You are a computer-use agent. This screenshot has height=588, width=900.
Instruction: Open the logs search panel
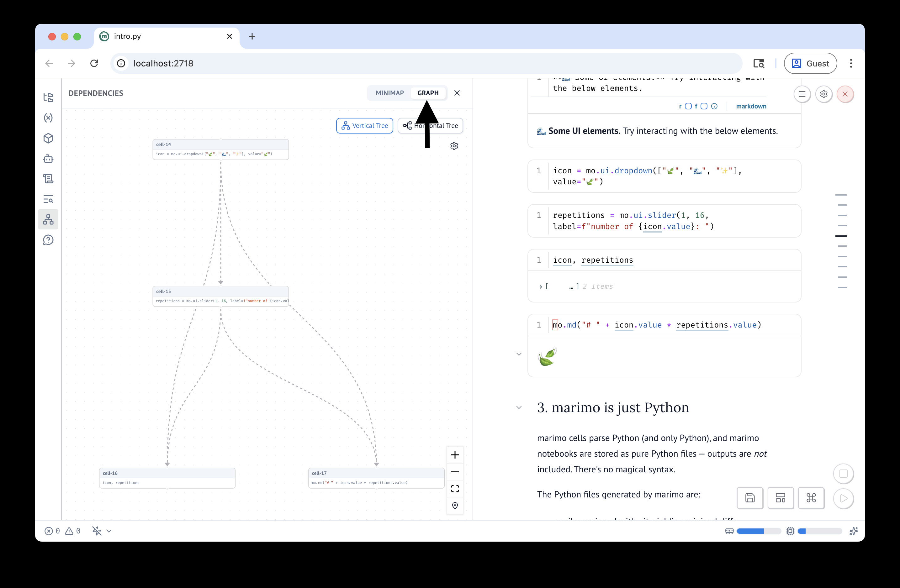[48, 199]
